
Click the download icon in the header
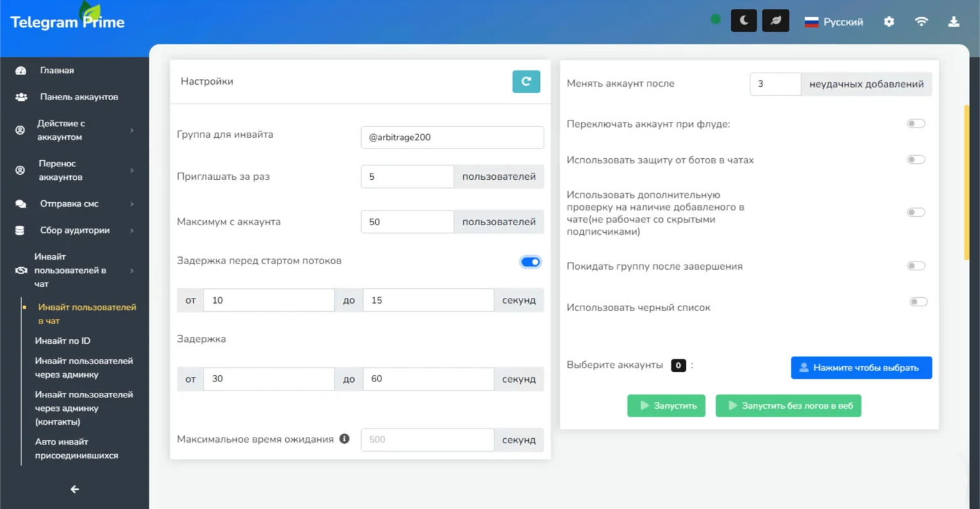point(953,21)
